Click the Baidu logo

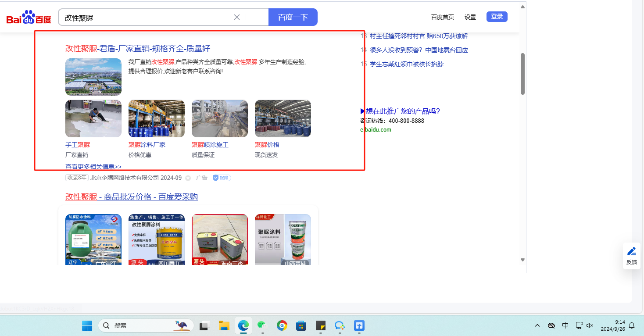29,18
